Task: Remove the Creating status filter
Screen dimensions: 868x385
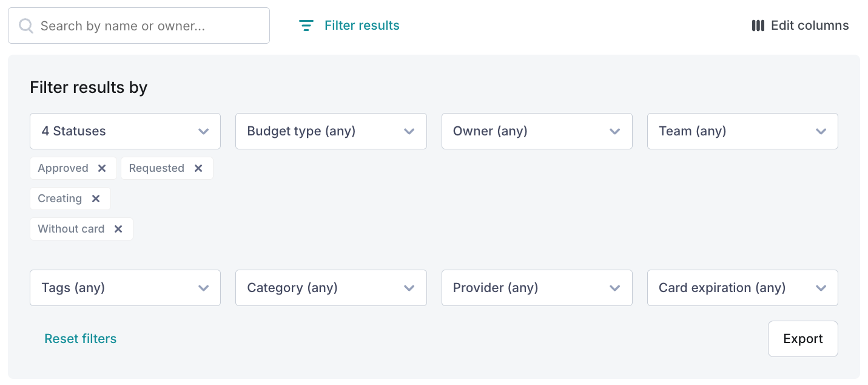Action: [x=96, y=199]
